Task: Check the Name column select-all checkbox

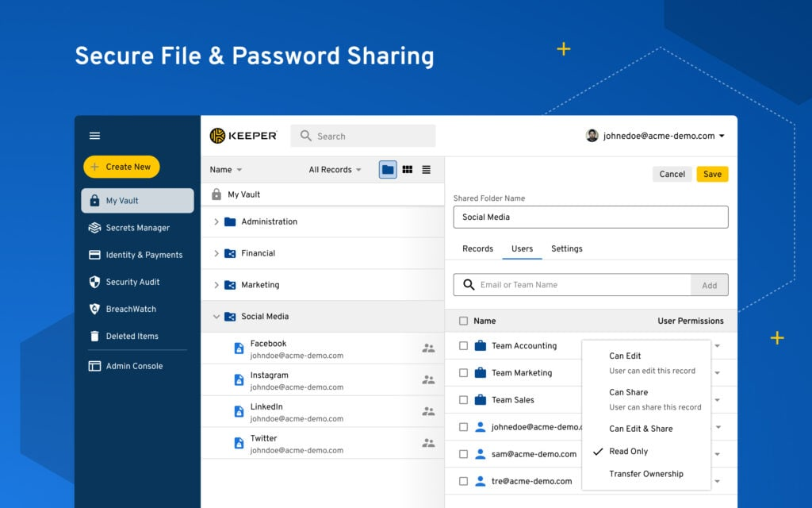Action: point(464,321)
